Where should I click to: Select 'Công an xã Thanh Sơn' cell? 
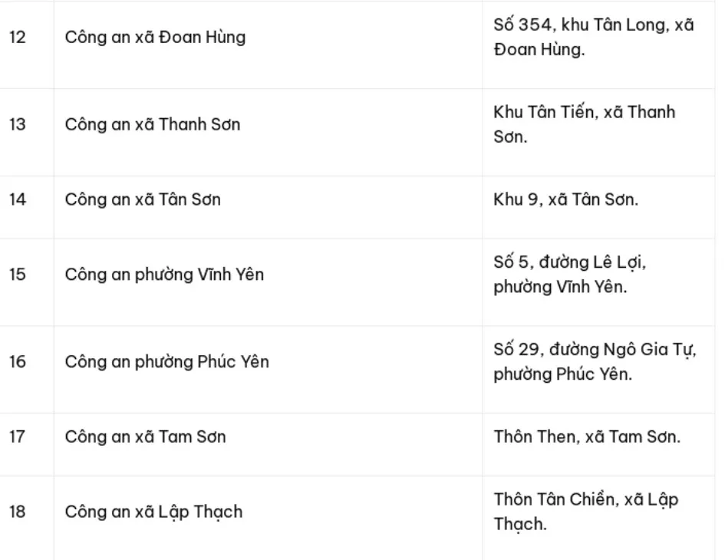[x=268, y=133]
